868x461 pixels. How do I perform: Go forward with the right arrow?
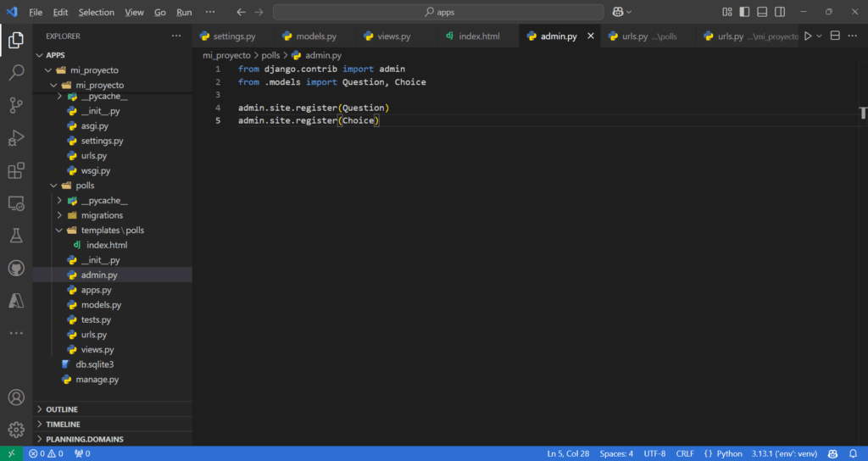(x=259, y=12)
